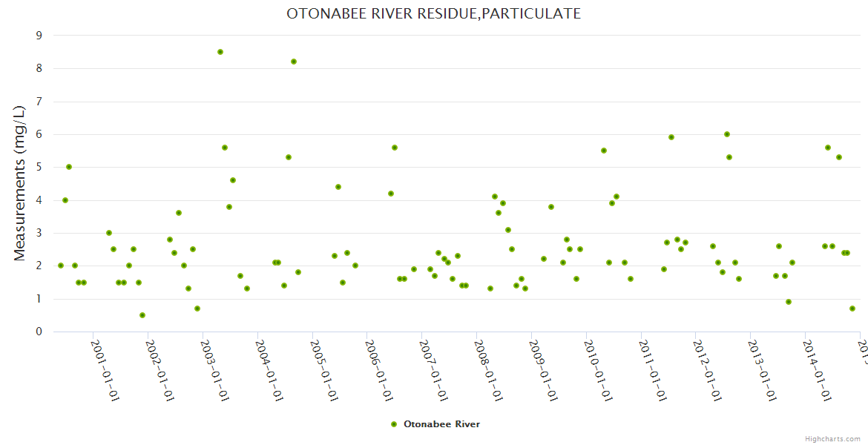
Task: Select the 5.9 data point in 2011
Action: [x=671, y=137]
